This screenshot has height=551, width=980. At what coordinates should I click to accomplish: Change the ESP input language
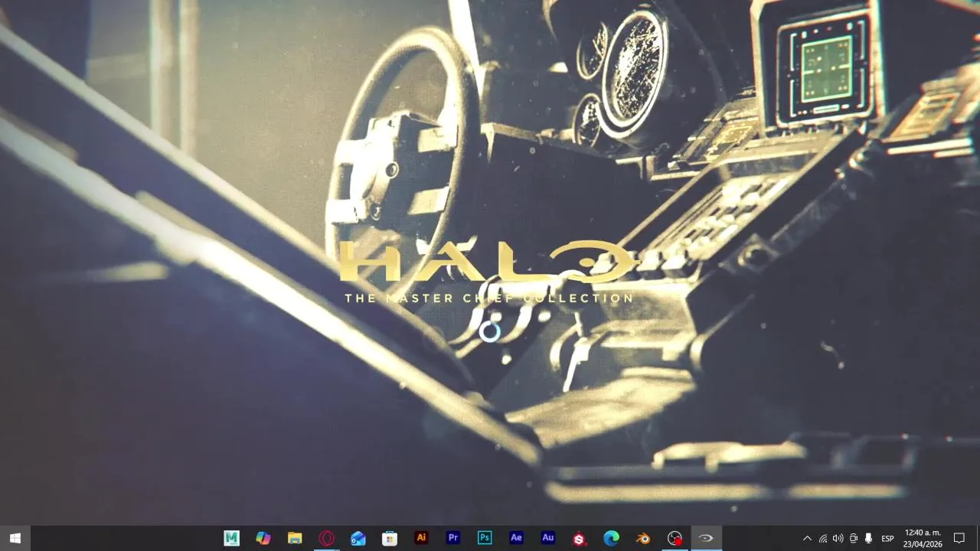(x=887, y=538)
